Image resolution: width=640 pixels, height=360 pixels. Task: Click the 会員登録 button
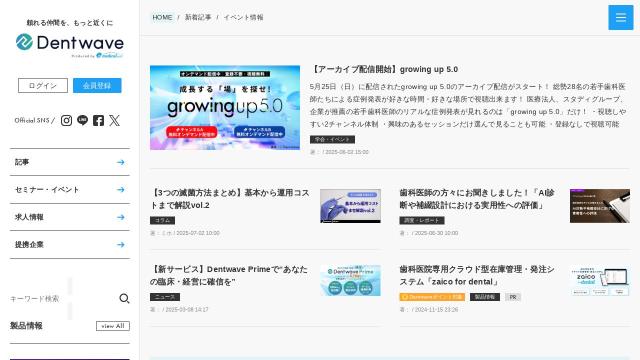pos(97,86)
